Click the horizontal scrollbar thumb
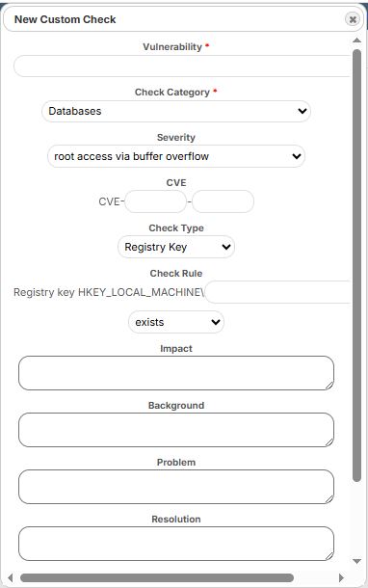 (157, 577)
